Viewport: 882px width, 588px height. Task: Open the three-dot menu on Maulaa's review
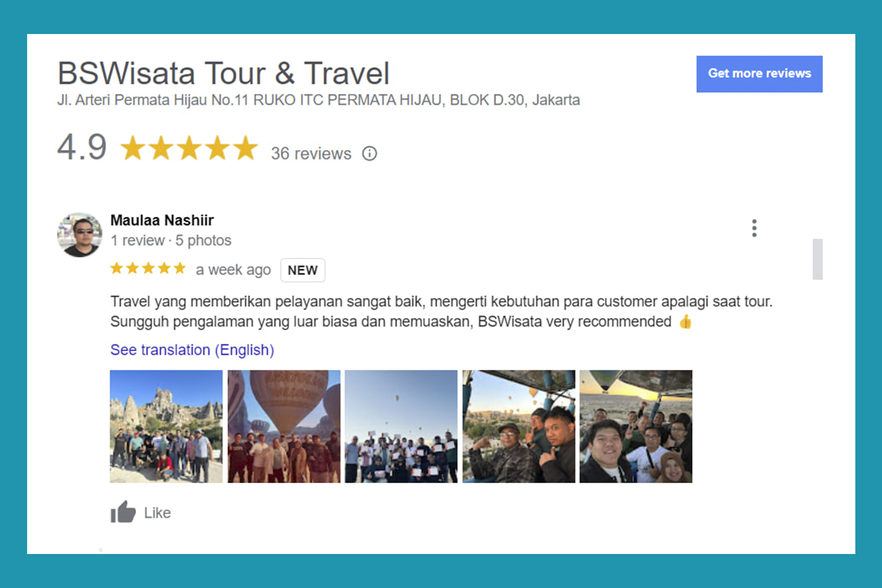pyautogui.click(x=754, y=228)
